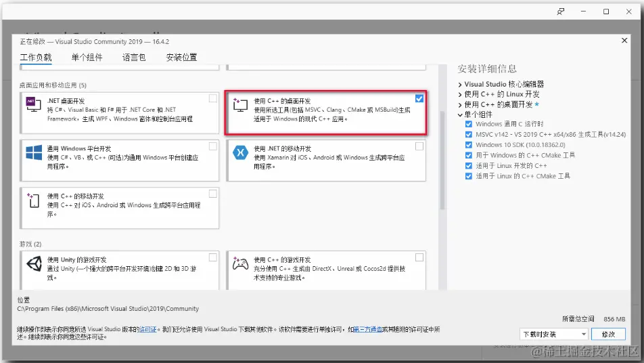The height and width of the screenshot is (363, 644).
Task: Check the 使用 Unity 的游戏开发 workload
Action: (212, 257)
